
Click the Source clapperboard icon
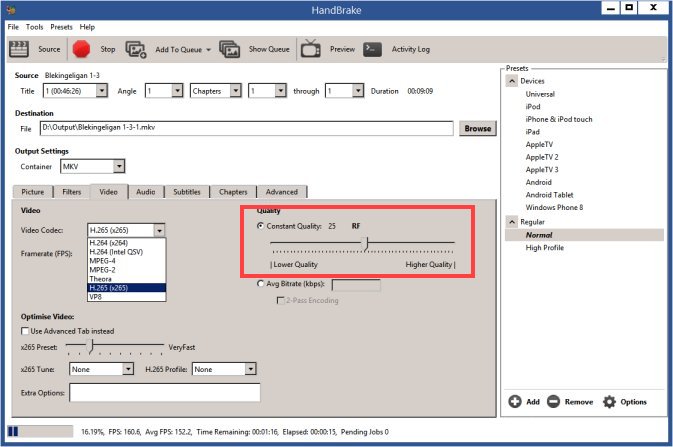[x=19, y=49]
